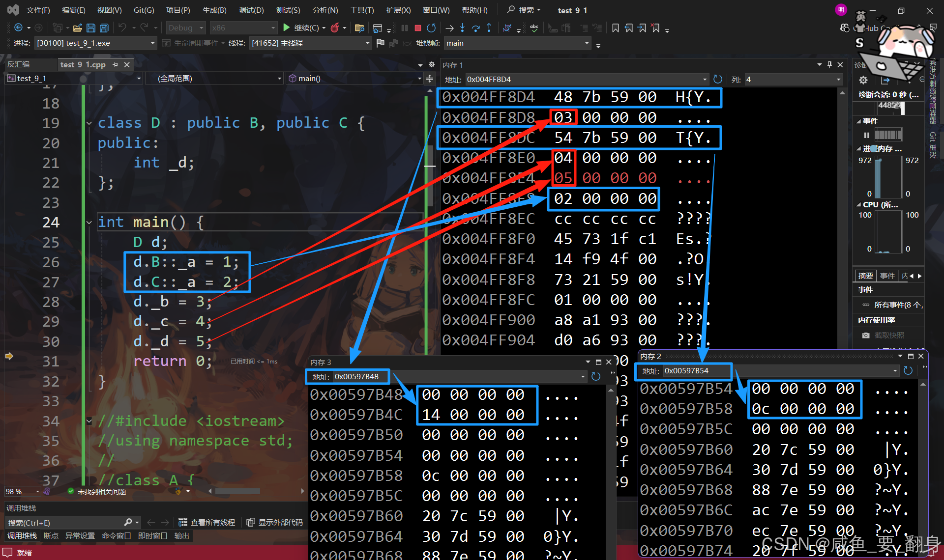Open the 工具(T) menu
944x560 pixels.
362,10
